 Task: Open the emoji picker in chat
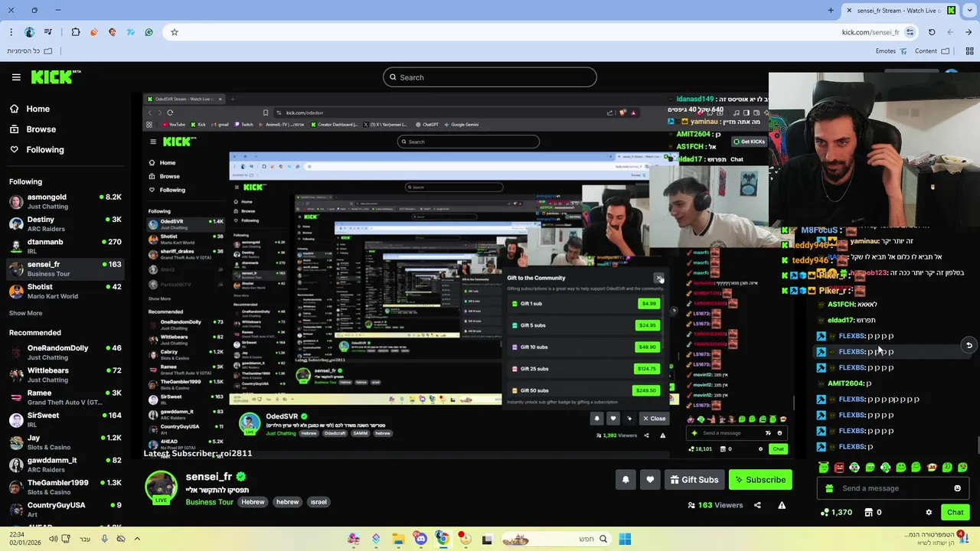pos(957,488)
